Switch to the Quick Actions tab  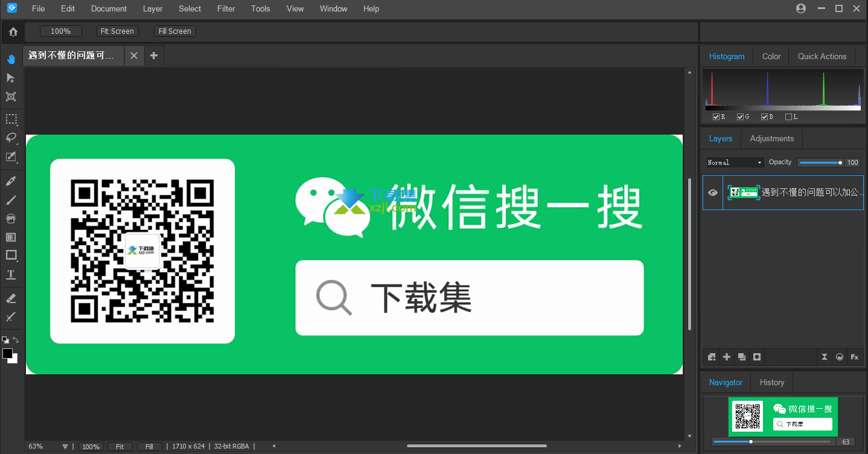click(822, 56)
